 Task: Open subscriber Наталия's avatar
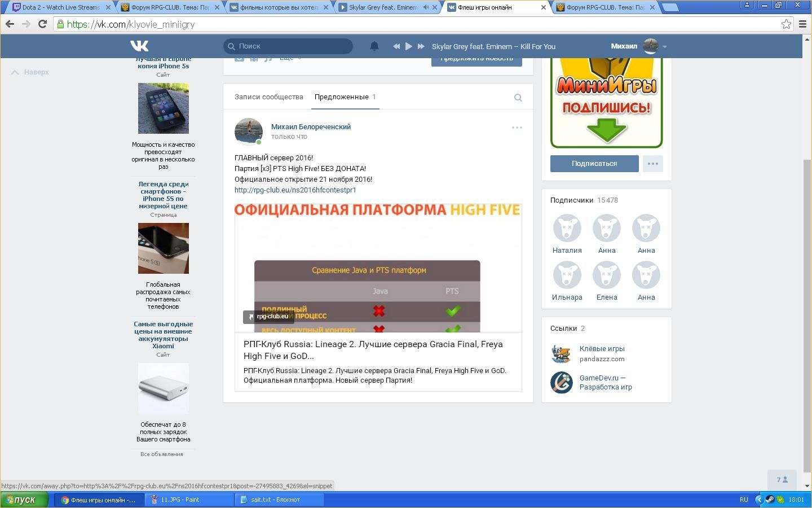[567, 229]
